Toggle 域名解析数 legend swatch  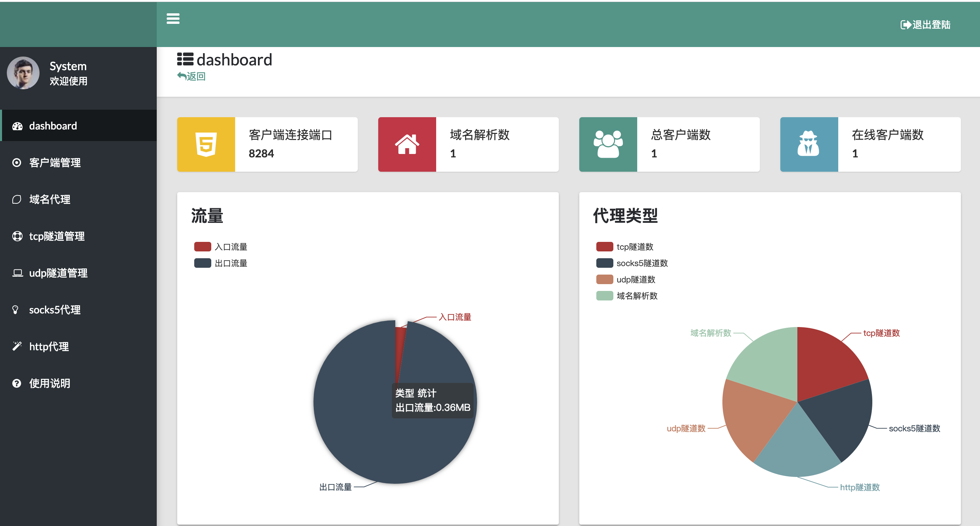coord(604,296)
